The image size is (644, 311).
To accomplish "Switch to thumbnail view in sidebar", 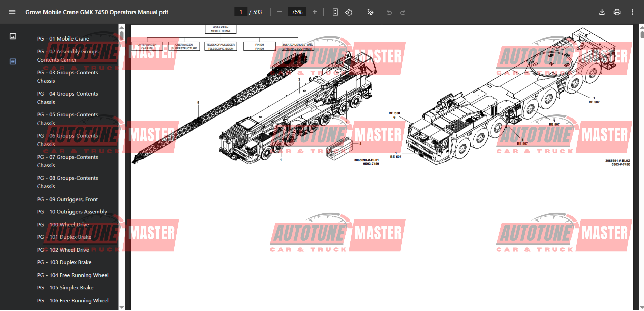I will pyautogui.click(x=13, y=36).
